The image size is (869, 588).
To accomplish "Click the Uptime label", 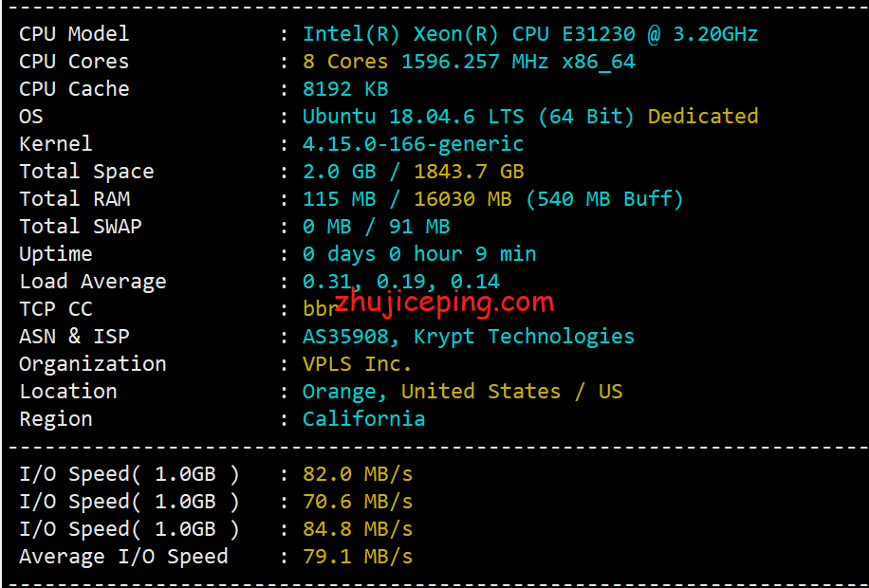I will 55,254.
